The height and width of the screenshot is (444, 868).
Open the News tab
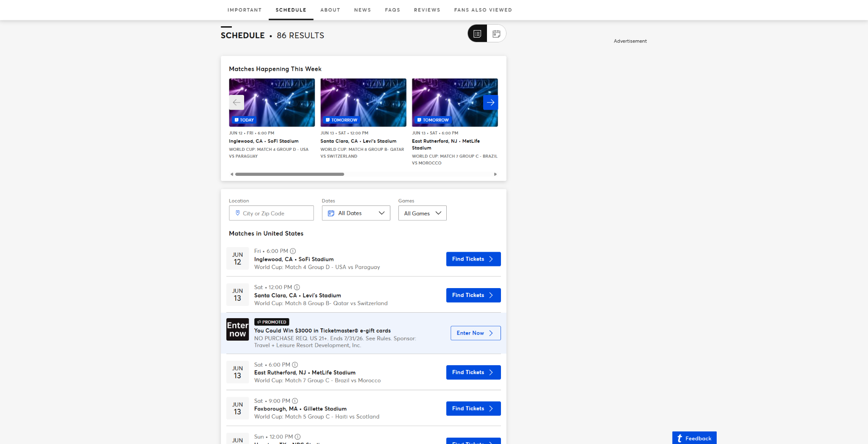(x=363, y=10)
